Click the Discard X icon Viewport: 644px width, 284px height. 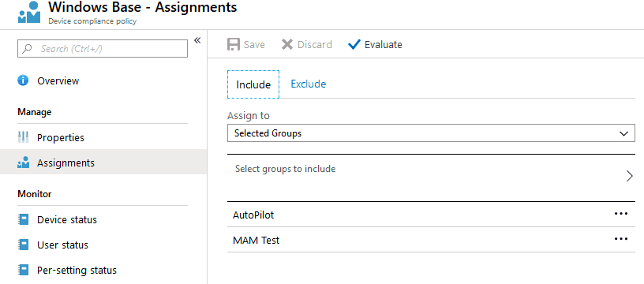(287, 44)
